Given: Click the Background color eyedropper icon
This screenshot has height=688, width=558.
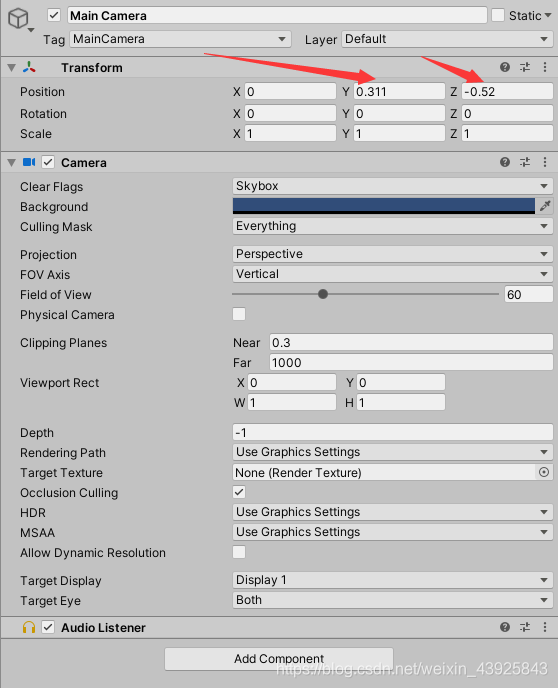Looking at the screenshot, I should (545, 206).
